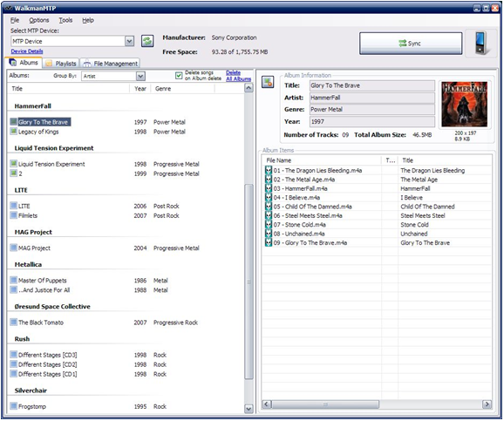Click the icon next to album 2
Screen dimensions: 504x421
[x=13, y=173]
